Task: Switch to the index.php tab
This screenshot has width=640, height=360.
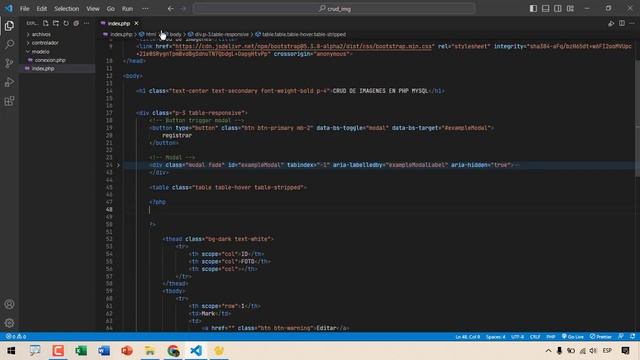Action: coord(119,23)
